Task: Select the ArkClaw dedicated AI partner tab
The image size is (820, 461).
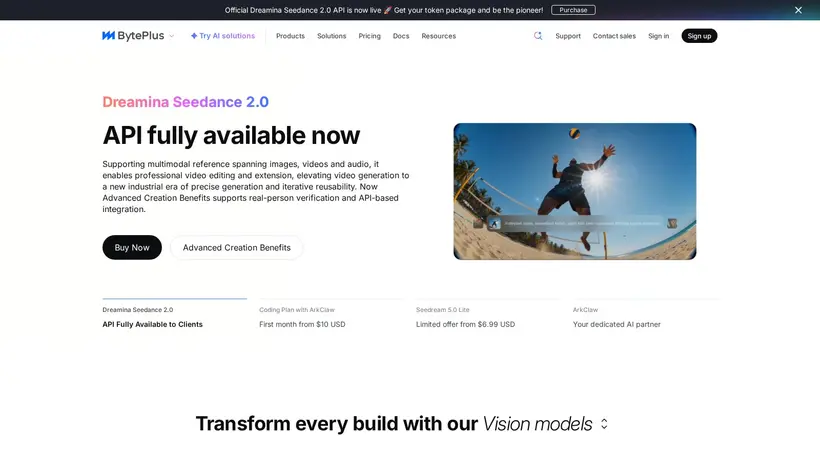Action: click(x=645, y=316)
